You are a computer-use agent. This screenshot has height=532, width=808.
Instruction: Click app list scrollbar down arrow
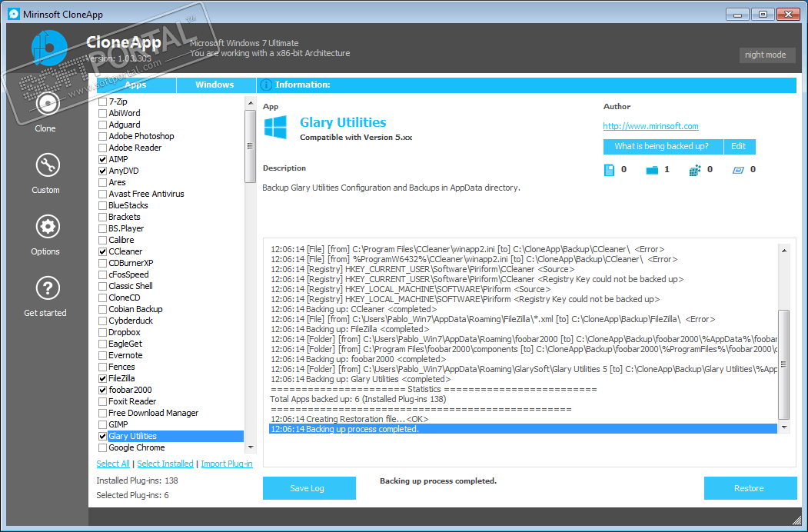click(251, 447)
